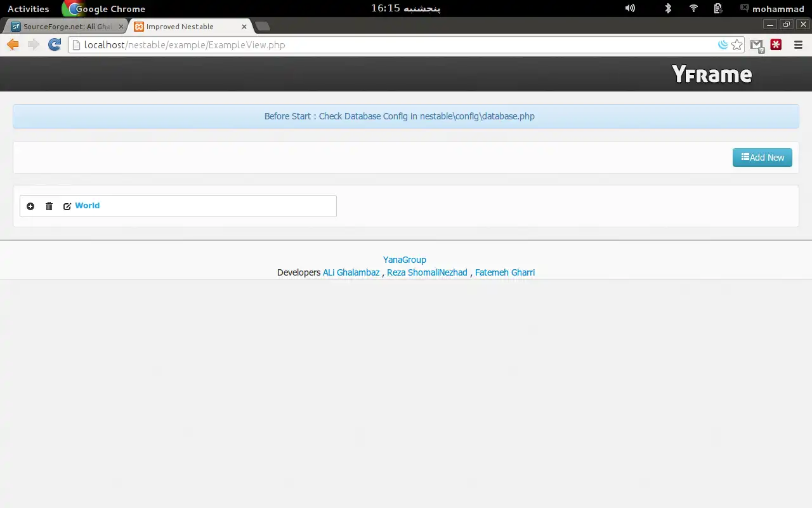812x508 pixels.
Task: Click the add child plus icon beside World
Action: (30, 206)
